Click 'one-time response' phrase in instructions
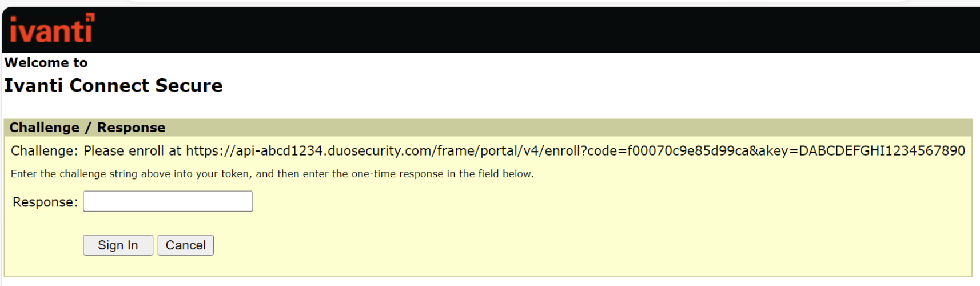 (x=397, y=174)
